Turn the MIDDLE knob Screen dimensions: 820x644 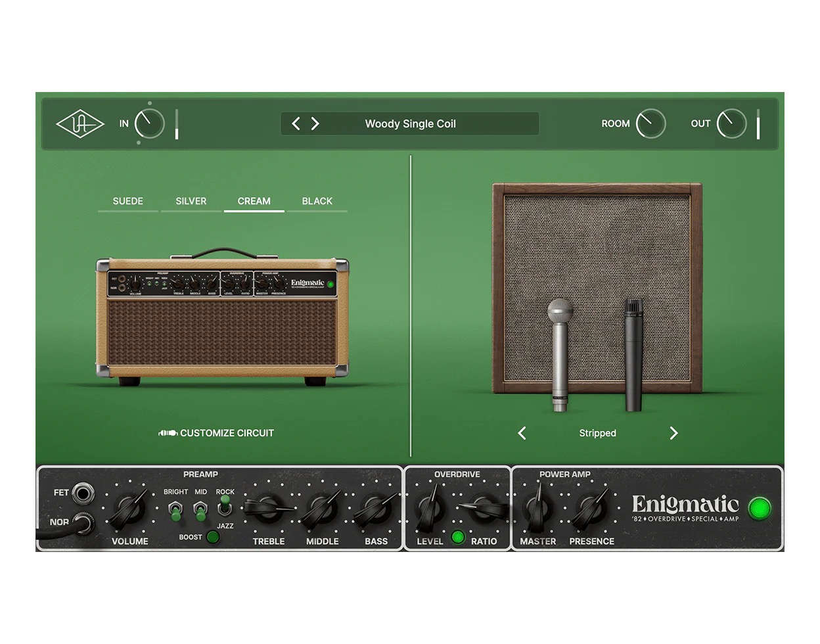(321, 509)
